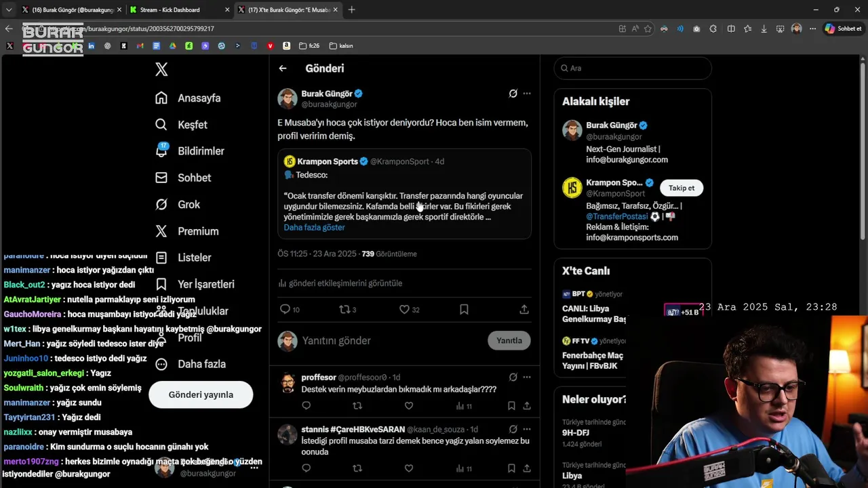Viewport: 868px width, 488px height.
Task: Open CANLI: Libya Genelkurmay live
Action: (x=594, y=314)
